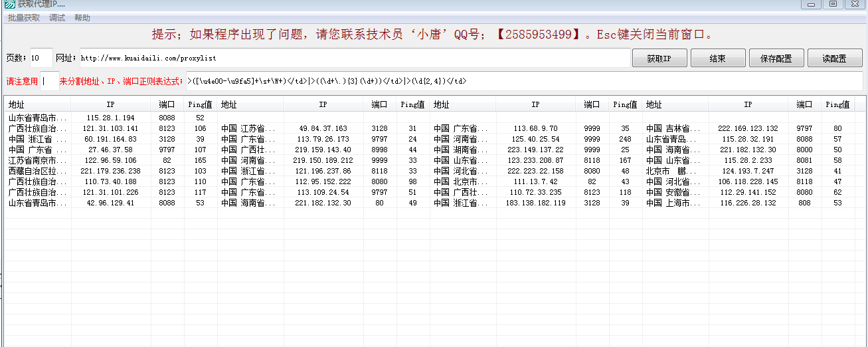Image resolution: width=868 pixels, height=347 pixels.
Task: Select IP cell 125.40.25.54
Action: pyautogui.click(x=535, y=139)
